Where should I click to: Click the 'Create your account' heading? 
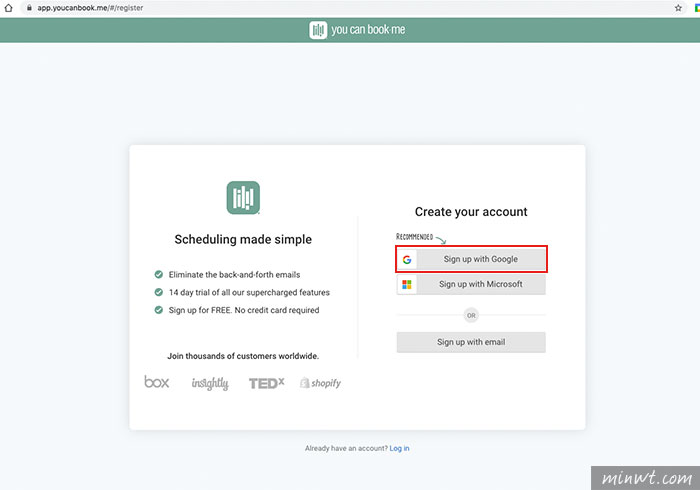[x=471, y=212]
